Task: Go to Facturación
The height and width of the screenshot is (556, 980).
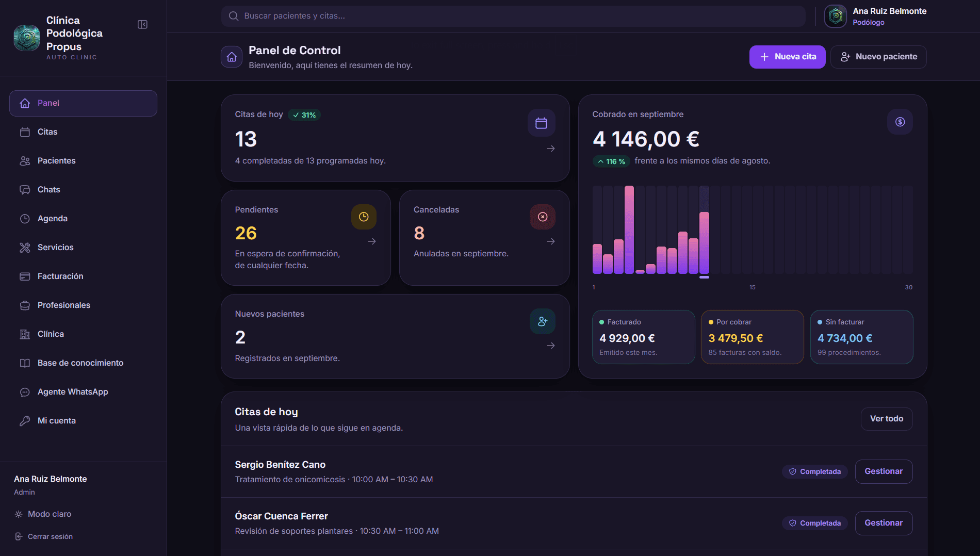Action: (83, 276)
